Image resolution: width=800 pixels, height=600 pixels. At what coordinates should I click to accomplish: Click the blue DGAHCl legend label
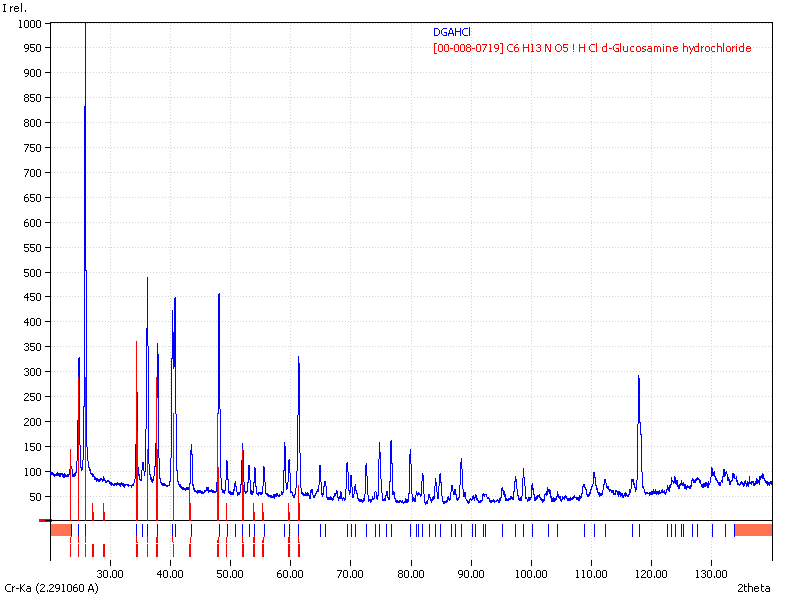pos(452,32)
